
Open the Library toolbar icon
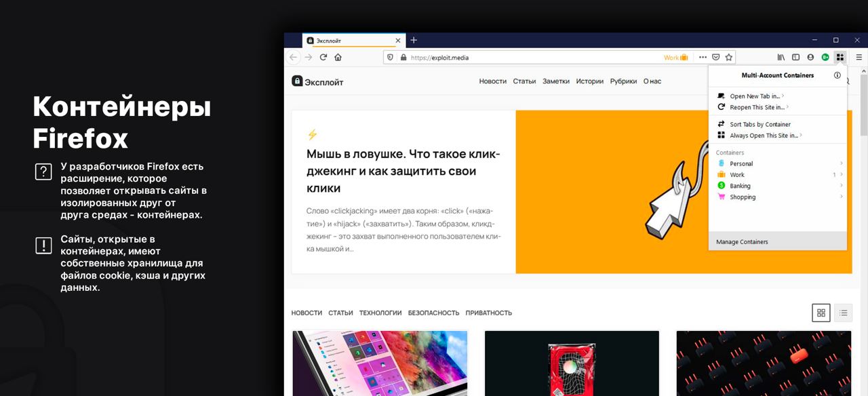(781, 58)
